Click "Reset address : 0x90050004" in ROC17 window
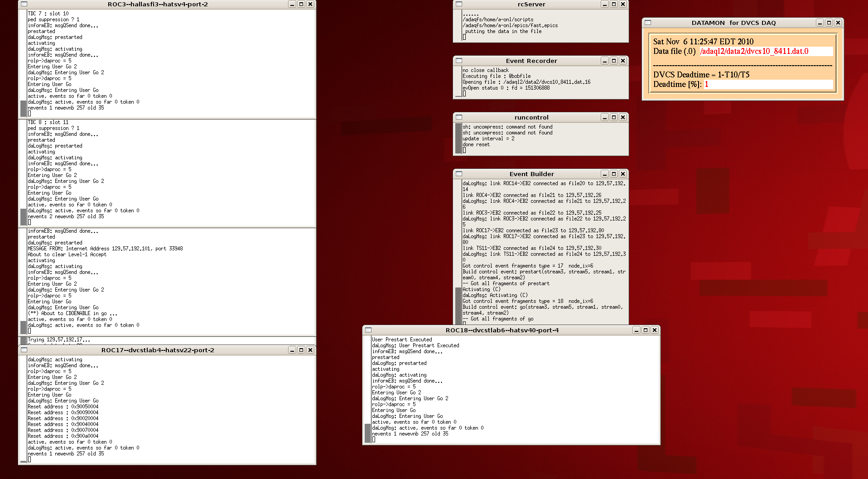Viewport: 868px width, 479px height. 63,407
